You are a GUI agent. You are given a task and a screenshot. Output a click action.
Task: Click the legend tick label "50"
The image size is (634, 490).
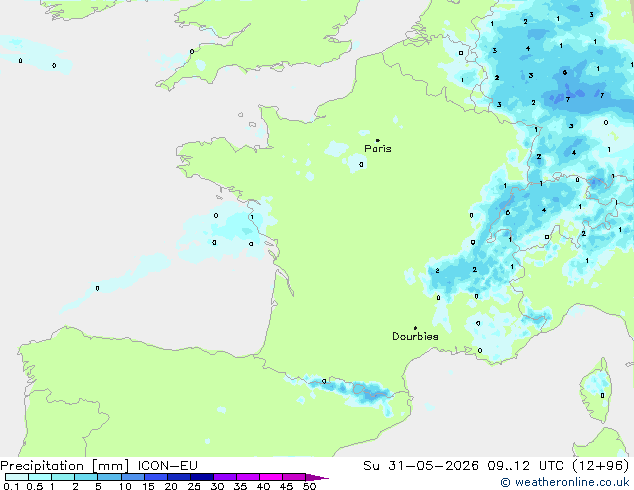[x=309, y=486]
